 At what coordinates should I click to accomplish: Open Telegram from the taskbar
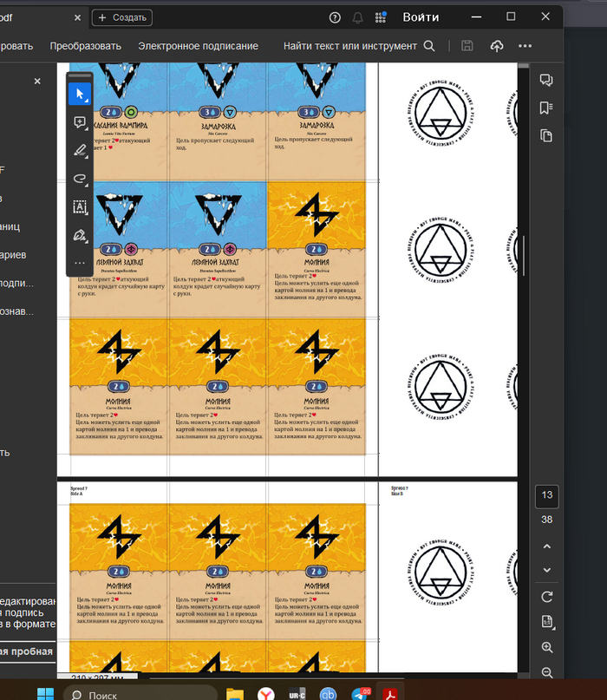360,694
